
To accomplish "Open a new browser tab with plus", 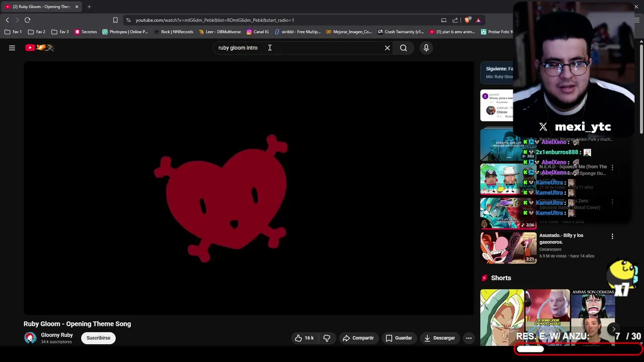I will (89, 7).
